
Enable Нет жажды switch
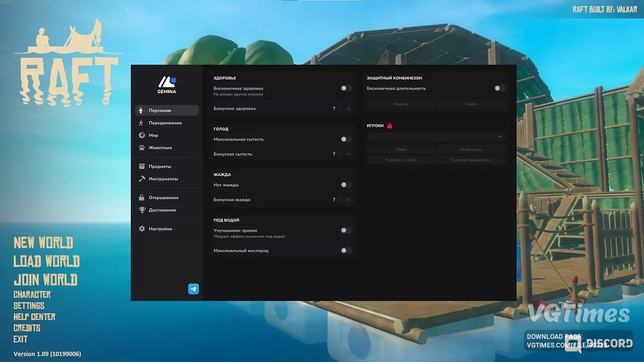tap(346, 185)
